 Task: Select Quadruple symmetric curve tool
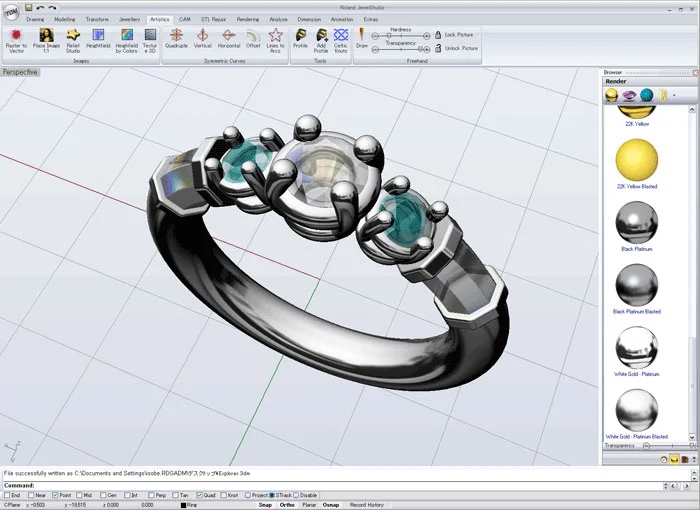[x=176, y=39]
